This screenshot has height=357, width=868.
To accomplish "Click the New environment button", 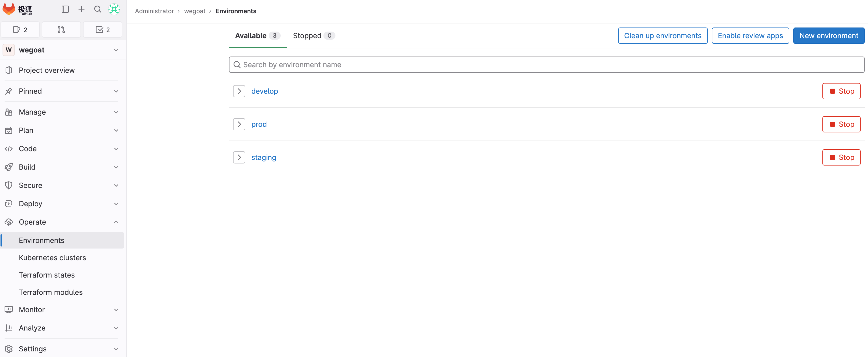I will tap(829, 36).
